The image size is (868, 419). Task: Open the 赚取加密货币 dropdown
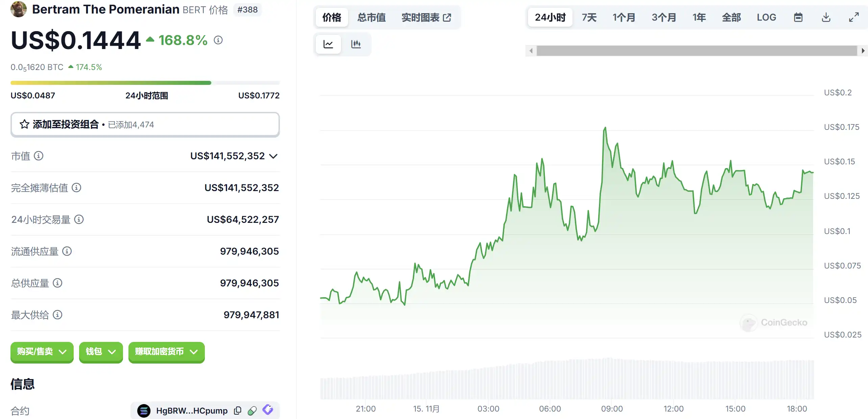166,352
